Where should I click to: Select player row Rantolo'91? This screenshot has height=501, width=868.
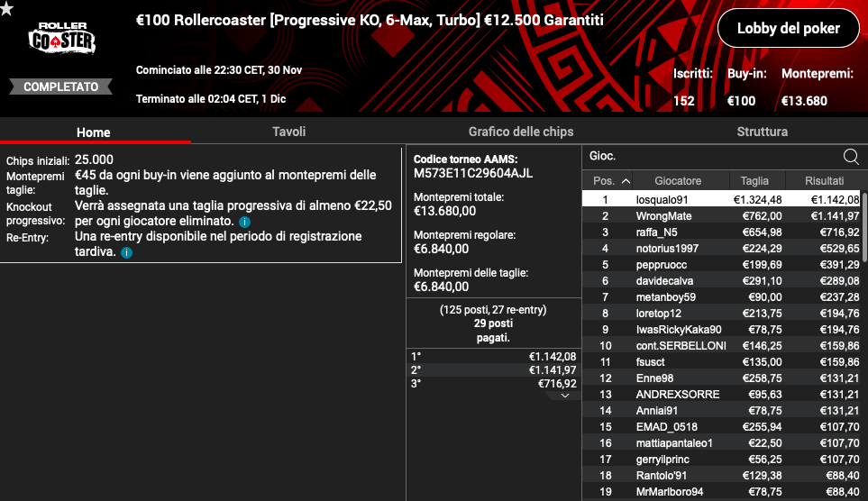(721, 476)
